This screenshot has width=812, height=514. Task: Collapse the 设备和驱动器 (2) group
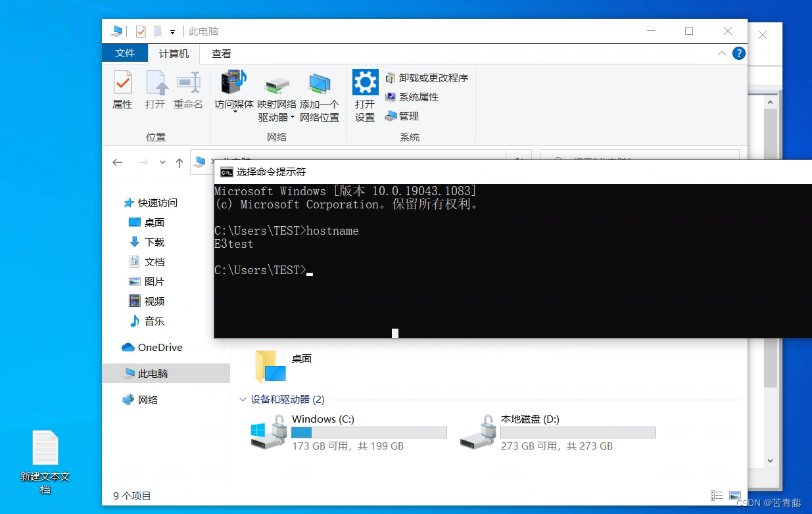point(243,400)
